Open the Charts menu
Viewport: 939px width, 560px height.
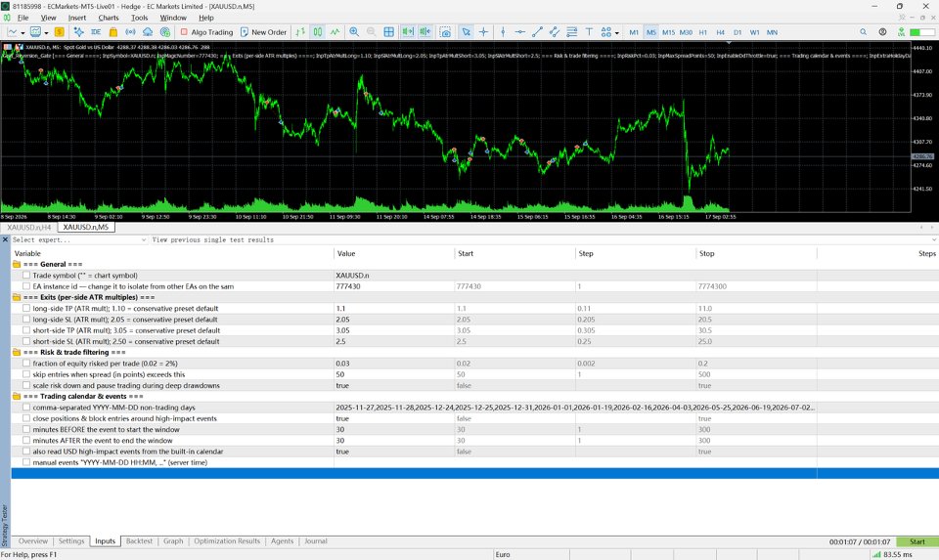click(109, 18)
